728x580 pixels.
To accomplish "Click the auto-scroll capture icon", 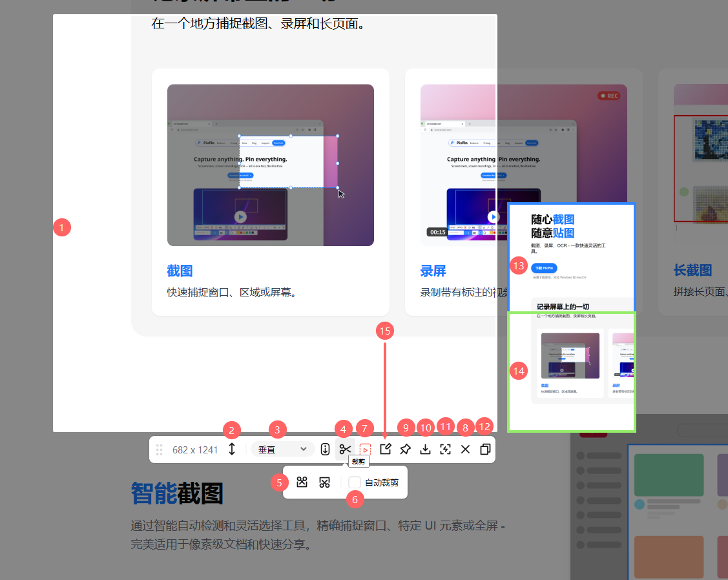I will tap(325, 449).
